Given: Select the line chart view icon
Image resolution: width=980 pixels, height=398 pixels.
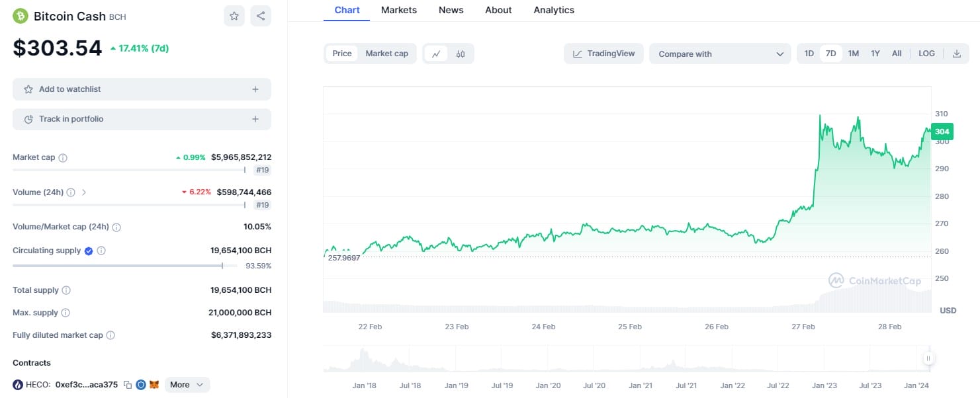Looking at the screenshot, I should 436,54.
